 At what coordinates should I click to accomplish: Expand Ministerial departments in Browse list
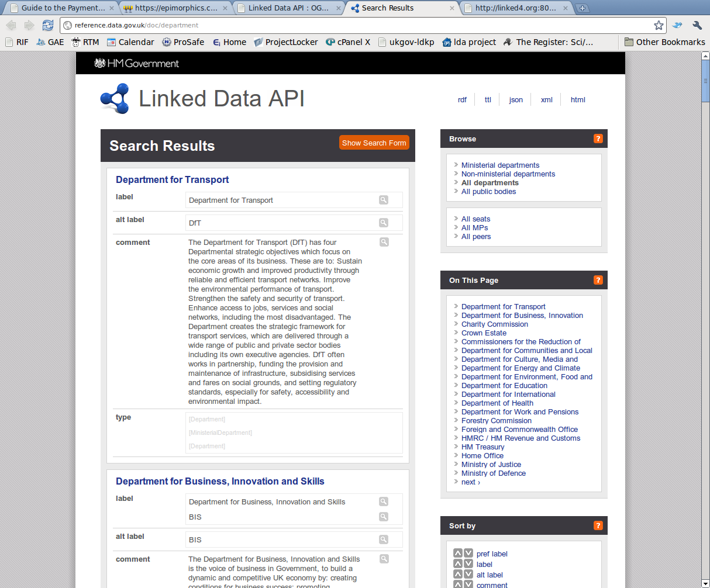coord(500,165)
